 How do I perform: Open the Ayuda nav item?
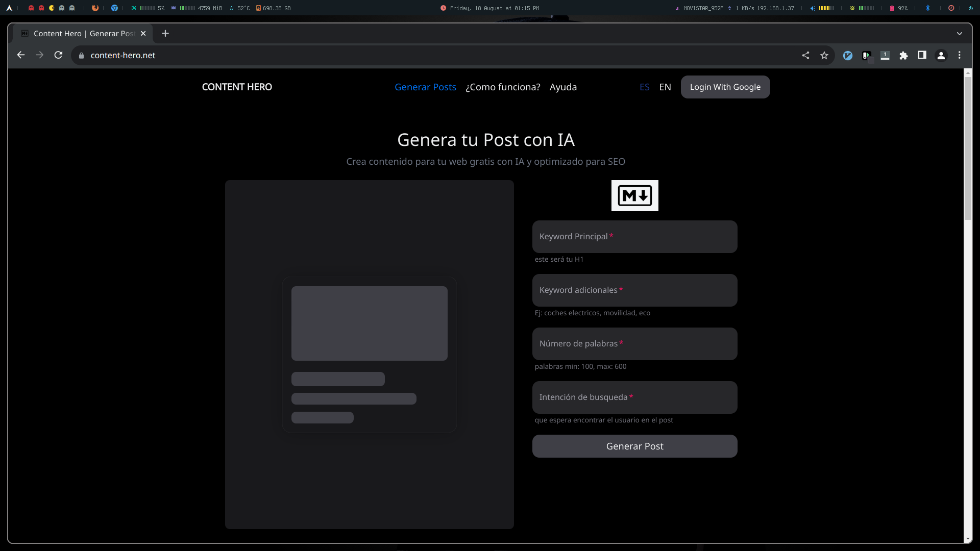click(563, 87)
